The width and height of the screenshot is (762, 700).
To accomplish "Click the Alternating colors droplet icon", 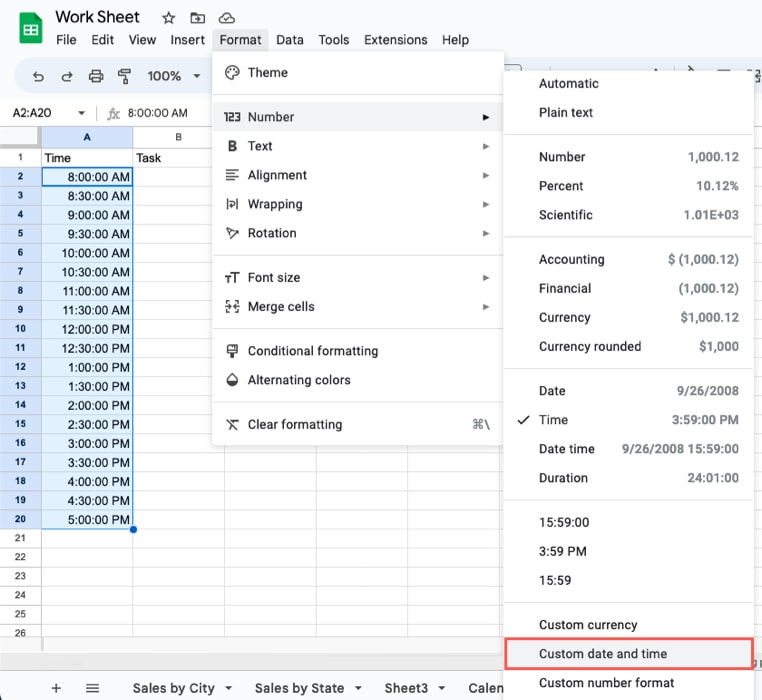I will pos(232,380).
